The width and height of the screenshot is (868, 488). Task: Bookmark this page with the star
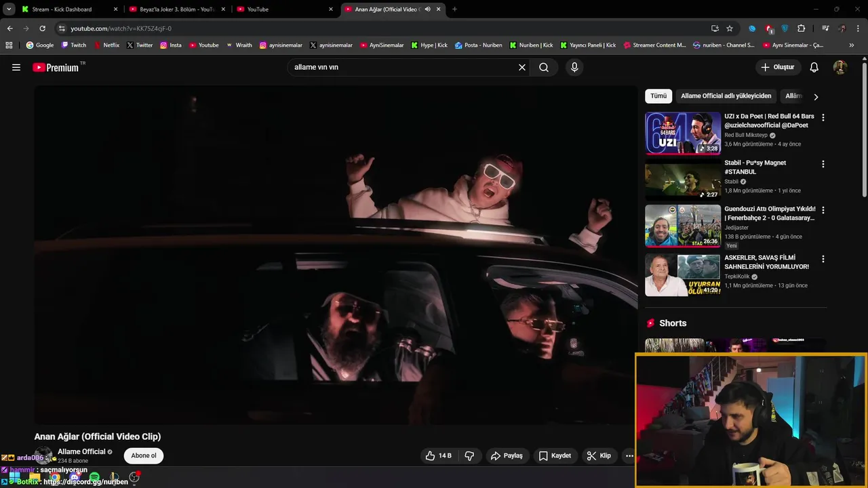(730, 28)
